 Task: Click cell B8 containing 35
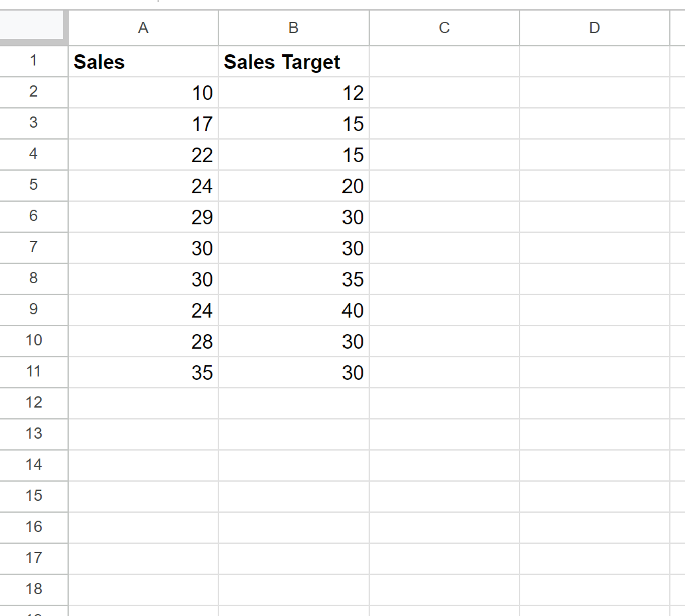pyautogui.click(x=294, y=279)
